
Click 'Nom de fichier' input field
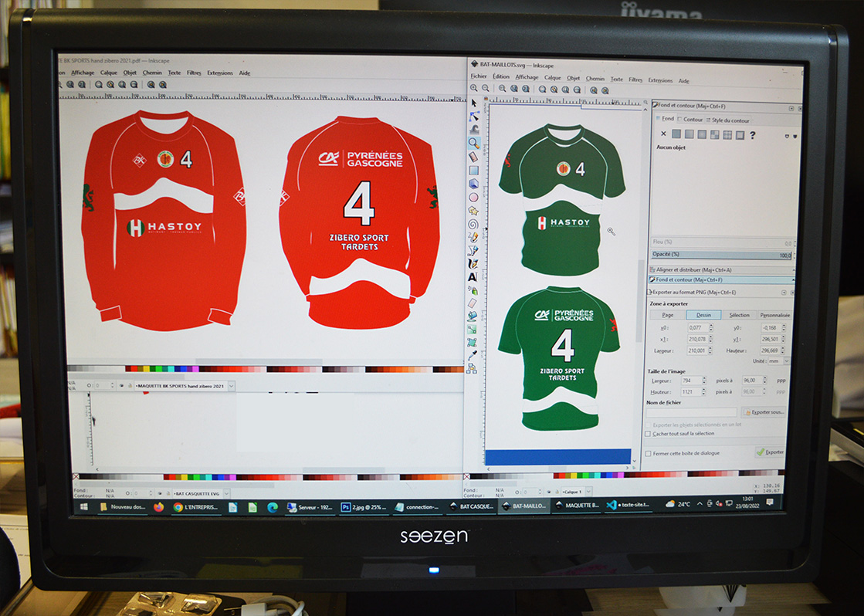tap(692, 412)
